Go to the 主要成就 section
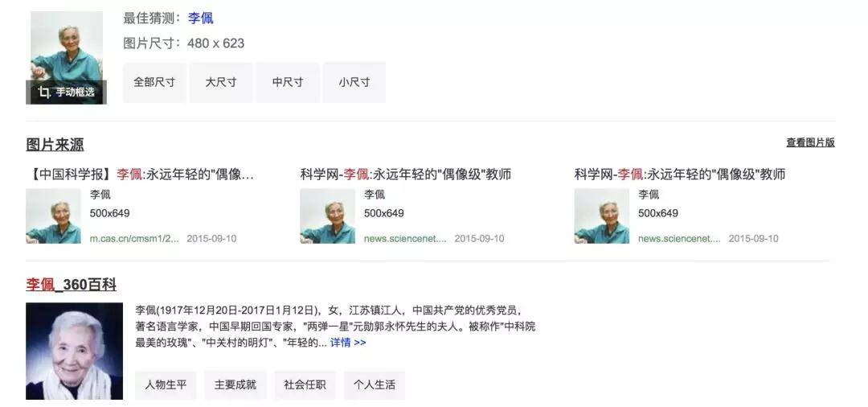Viewport: 868px width, 407px height. click(x=235, y=384)
